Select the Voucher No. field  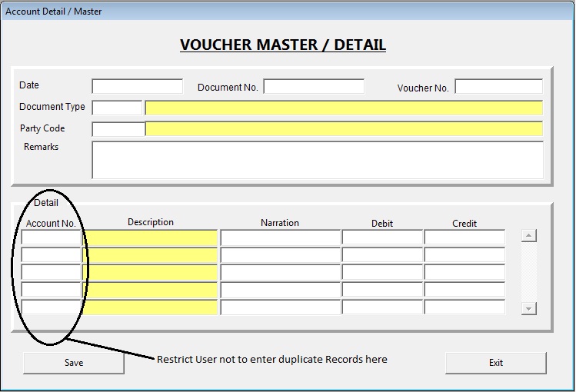[x=498, y=86]
